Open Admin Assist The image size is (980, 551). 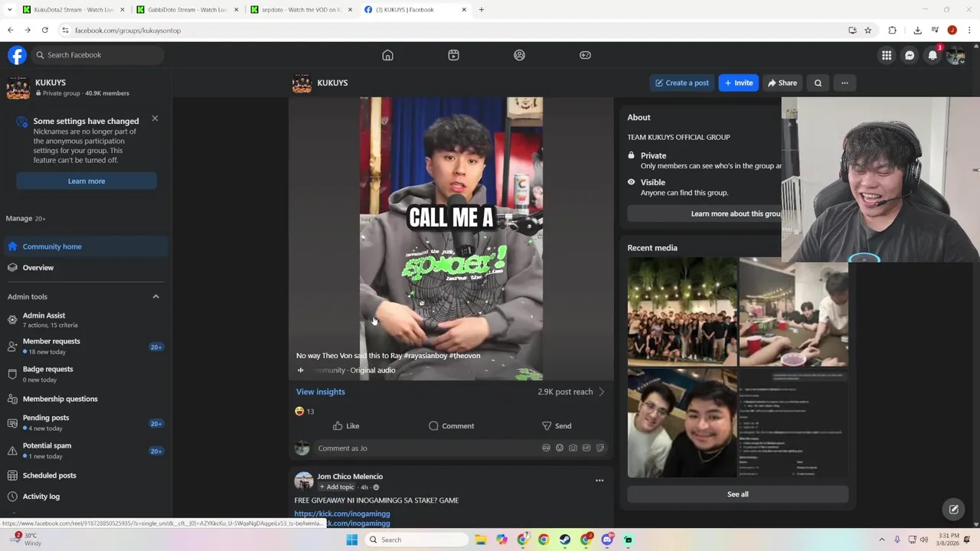(86, 320)
